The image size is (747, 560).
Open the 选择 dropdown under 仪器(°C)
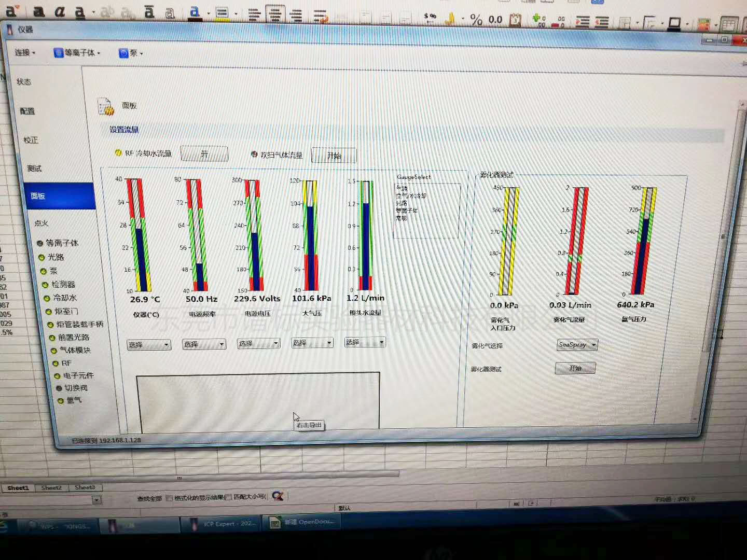click(x=149, y=345)
